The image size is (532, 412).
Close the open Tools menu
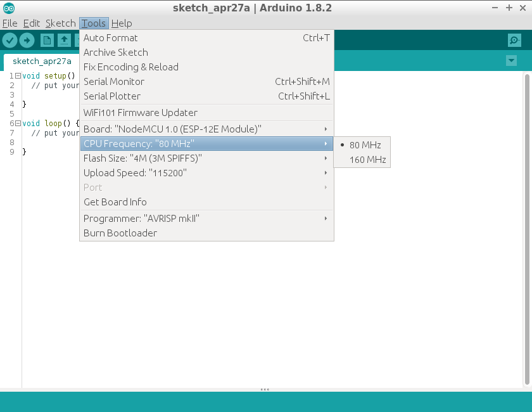tap(94, 23)
